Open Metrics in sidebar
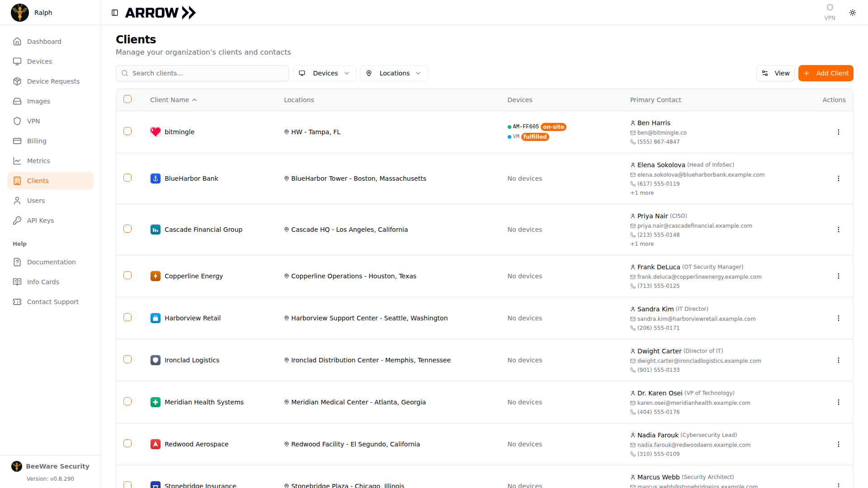 pyautogui.click(x=51, y=161)
